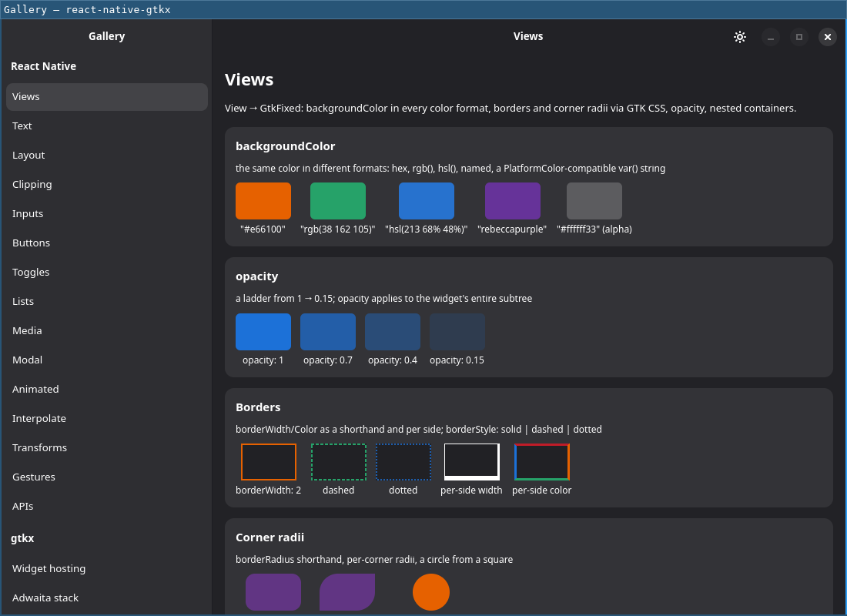The image size is (847, 616).
Task: Click the purple per-corner radii shape
Action: pos(347,592)
